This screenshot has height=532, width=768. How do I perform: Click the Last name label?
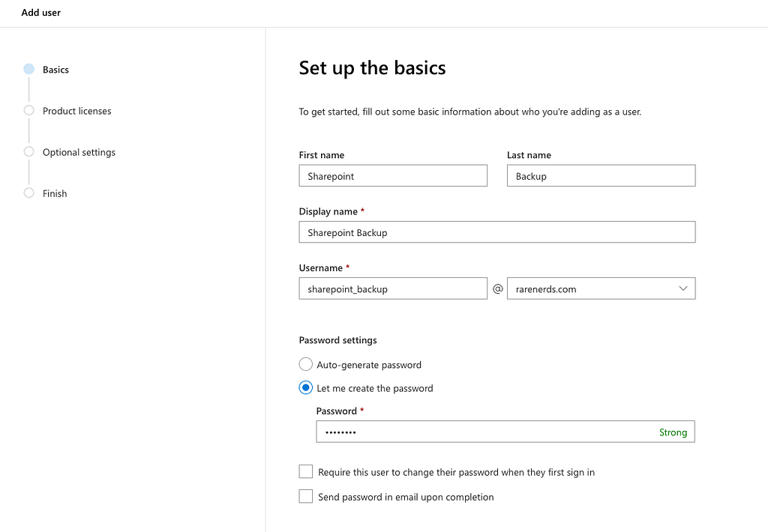pyautogui.click(x=529, y=155)
